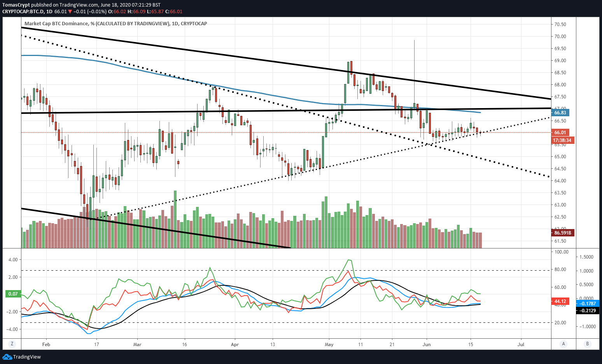This screenshot has width=602, height=364.
Task: Click the green 0.07 indicator value label
Action: tap(13, 294)
